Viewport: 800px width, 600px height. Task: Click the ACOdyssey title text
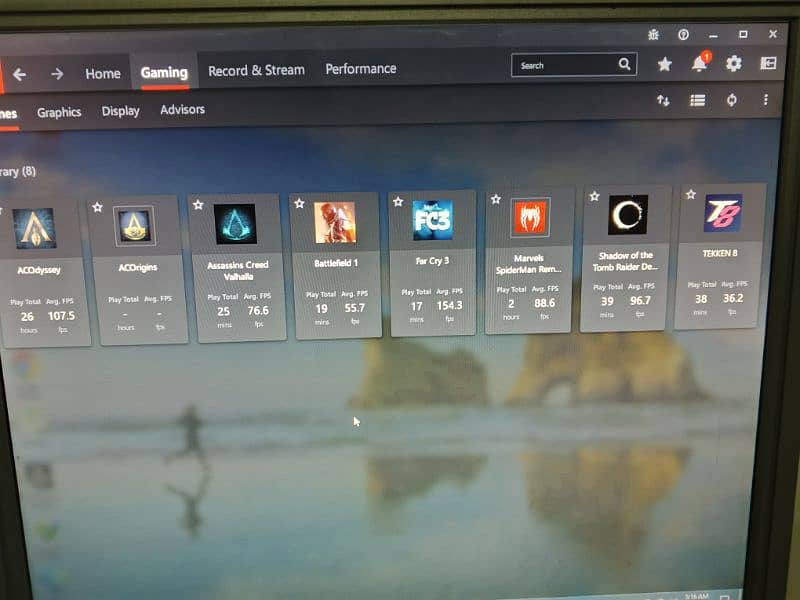(39, 270)
